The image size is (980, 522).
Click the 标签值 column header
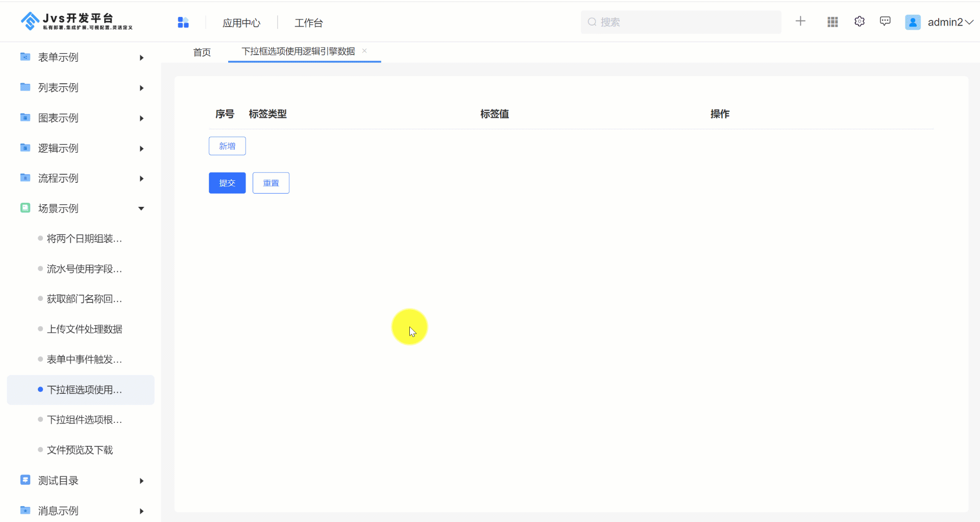[495, 114]
